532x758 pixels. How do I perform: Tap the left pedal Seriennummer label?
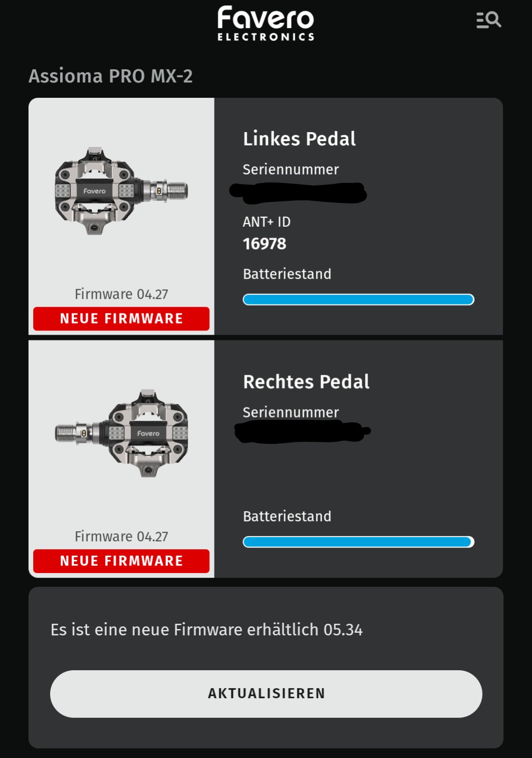(x=291, y=170)
